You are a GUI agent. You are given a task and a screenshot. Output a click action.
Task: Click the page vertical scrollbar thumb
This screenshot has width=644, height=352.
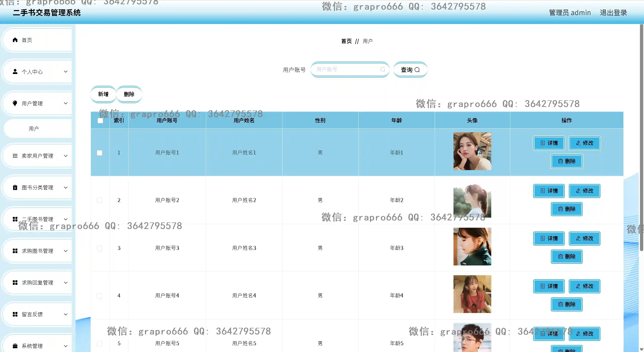pyautogui.click(x=641, y=137)
